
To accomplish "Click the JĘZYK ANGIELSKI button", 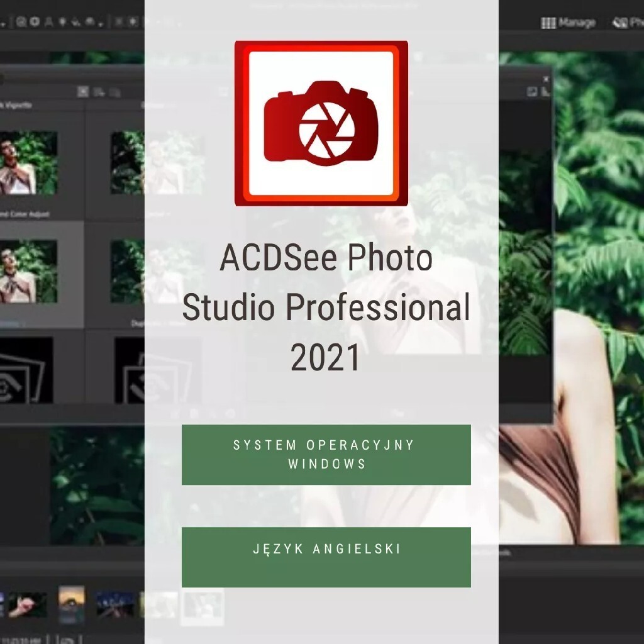I will coord(325,556).
